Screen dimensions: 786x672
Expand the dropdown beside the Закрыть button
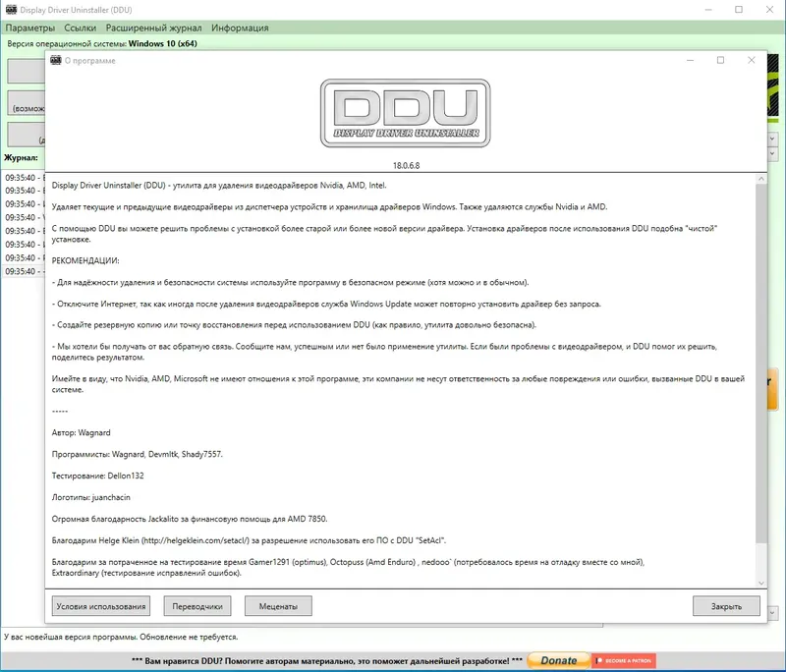click(772, 612)
